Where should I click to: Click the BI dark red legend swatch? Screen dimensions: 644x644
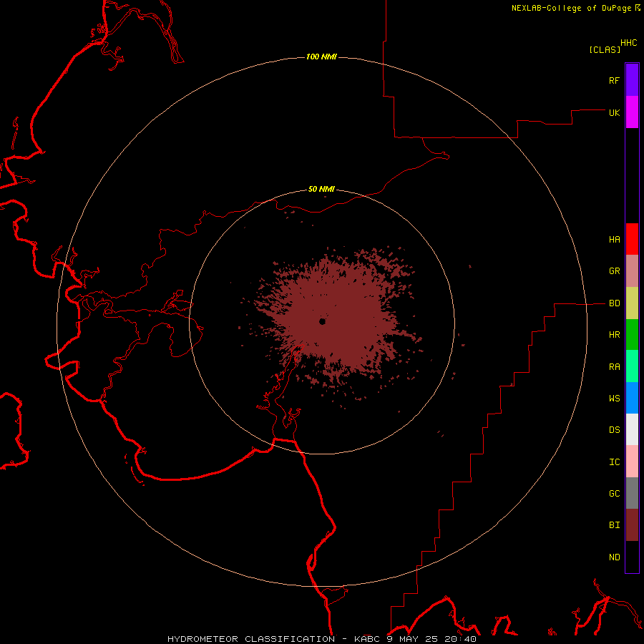click(x=632, y=525)
